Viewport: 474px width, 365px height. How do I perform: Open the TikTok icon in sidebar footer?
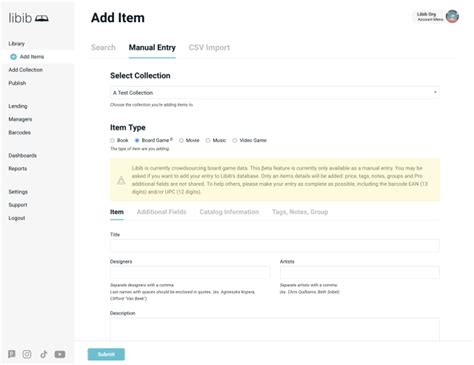pyautogui.click(x=44, y=354)
